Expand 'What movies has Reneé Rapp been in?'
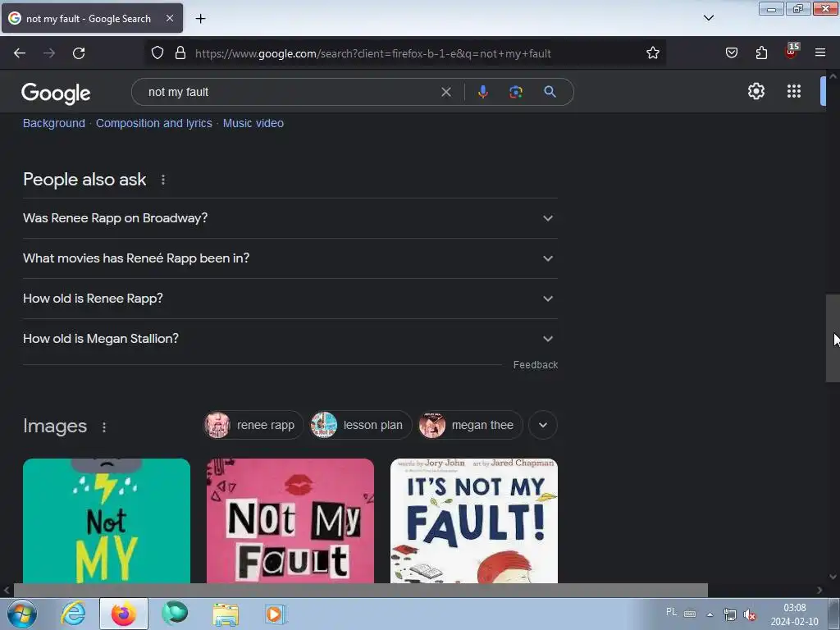The image size is (840, 630). coord(290,258)
